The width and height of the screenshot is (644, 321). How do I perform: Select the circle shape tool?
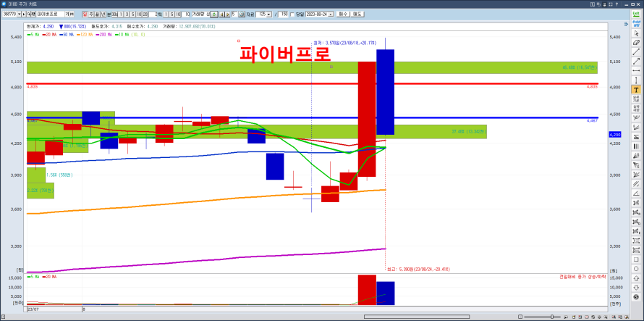636,269
